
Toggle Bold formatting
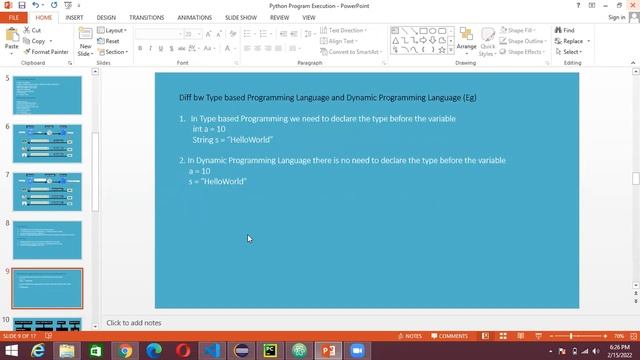pyautogui.click(x=140, y=49)
